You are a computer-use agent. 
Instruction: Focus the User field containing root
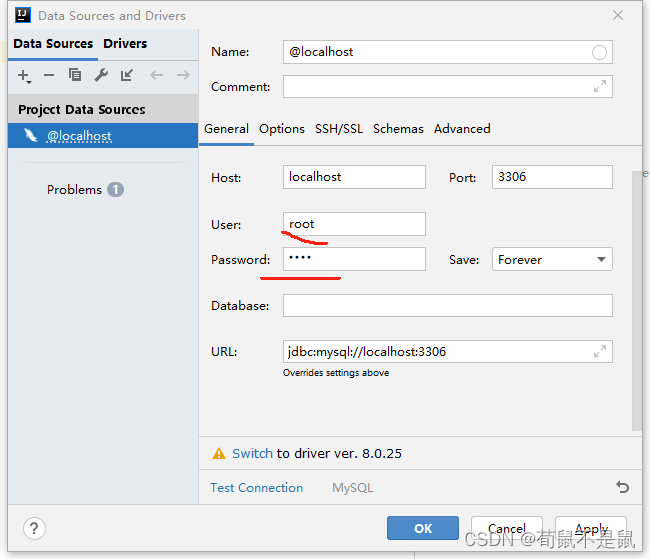pos(354,224)
